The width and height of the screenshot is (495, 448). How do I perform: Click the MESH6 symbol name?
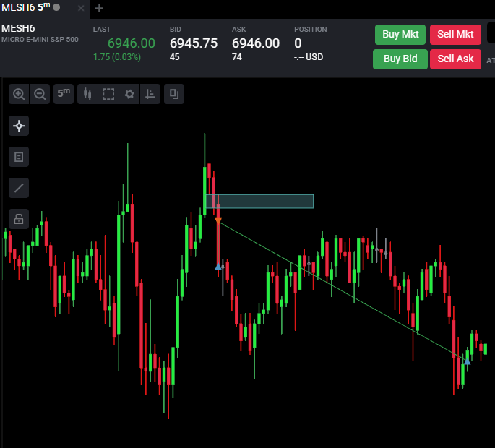point(18,28)
